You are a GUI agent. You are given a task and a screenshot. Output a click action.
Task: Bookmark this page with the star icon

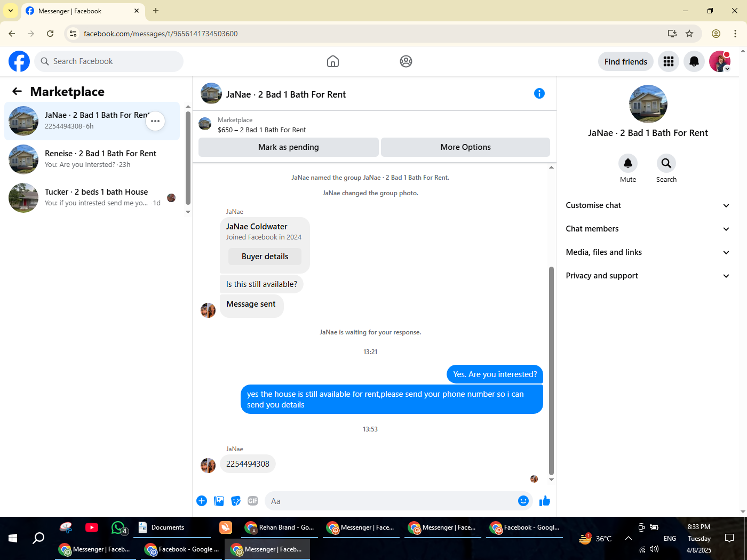[x=689, y=34]
